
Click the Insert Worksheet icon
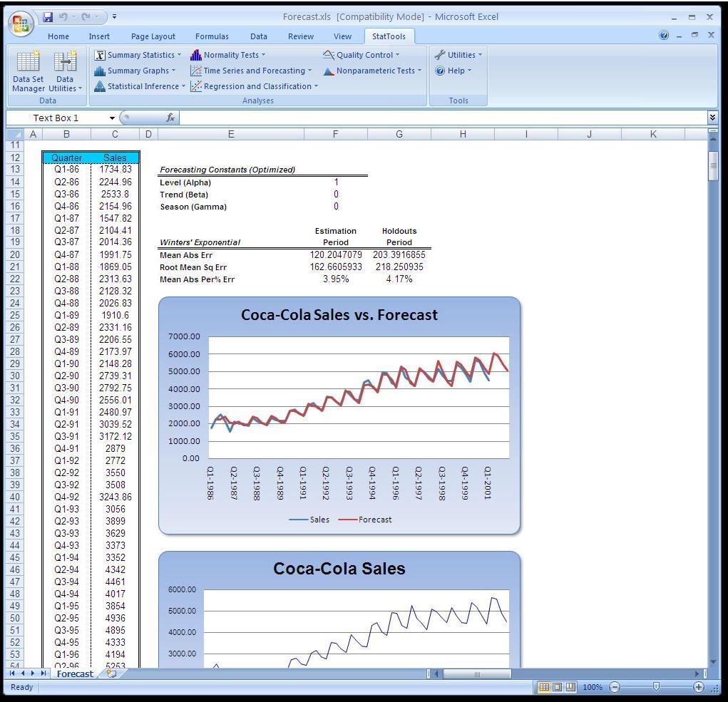(x=111, y=673)
